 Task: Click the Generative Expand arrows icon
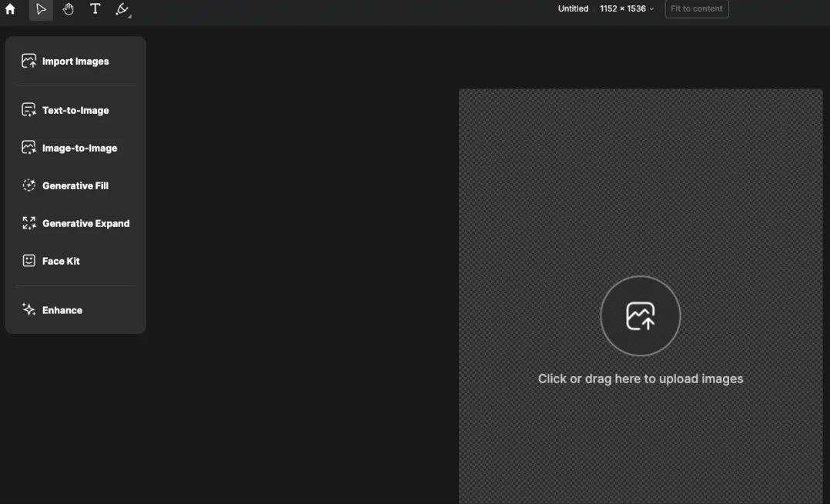[29, 223]
